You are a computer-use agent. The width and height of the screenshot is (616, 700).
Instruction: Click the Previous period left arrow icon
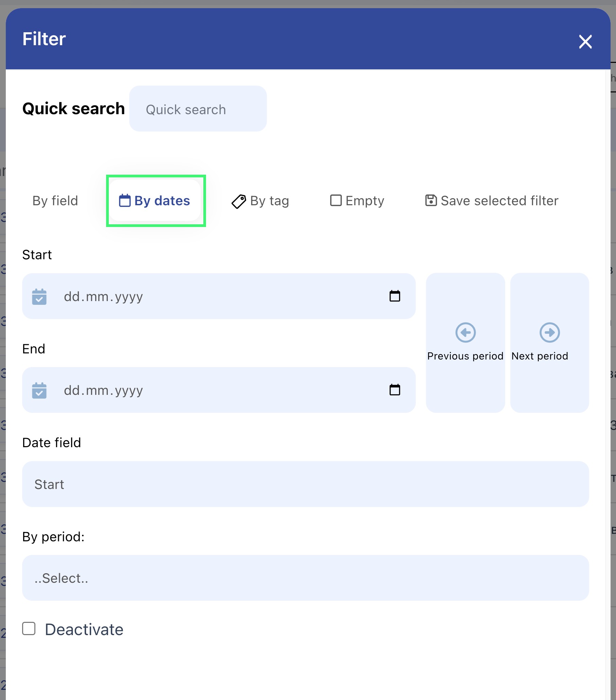tap(465, 332)
